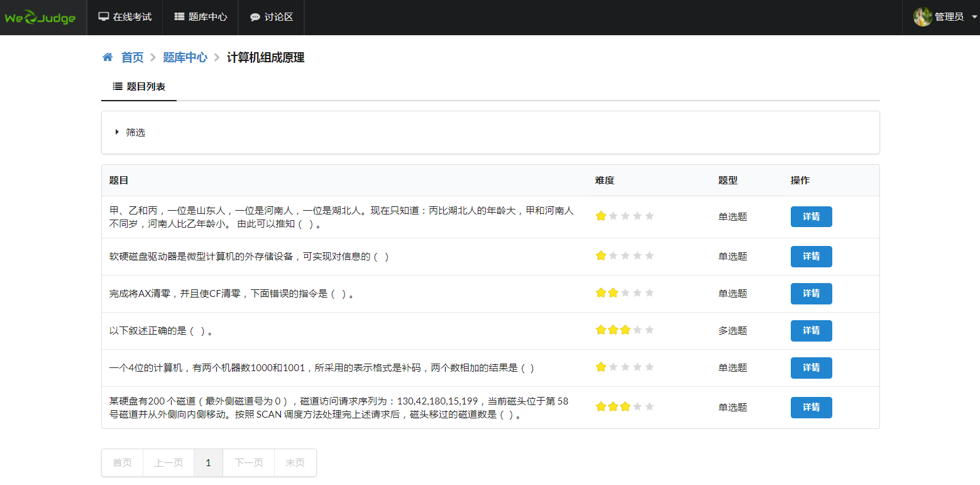Click the 操作 column header
980x485 pixels.
coord(800,181)
